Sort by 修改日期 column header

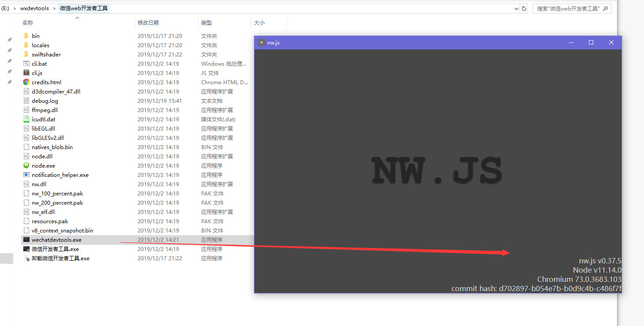(148, 22)
